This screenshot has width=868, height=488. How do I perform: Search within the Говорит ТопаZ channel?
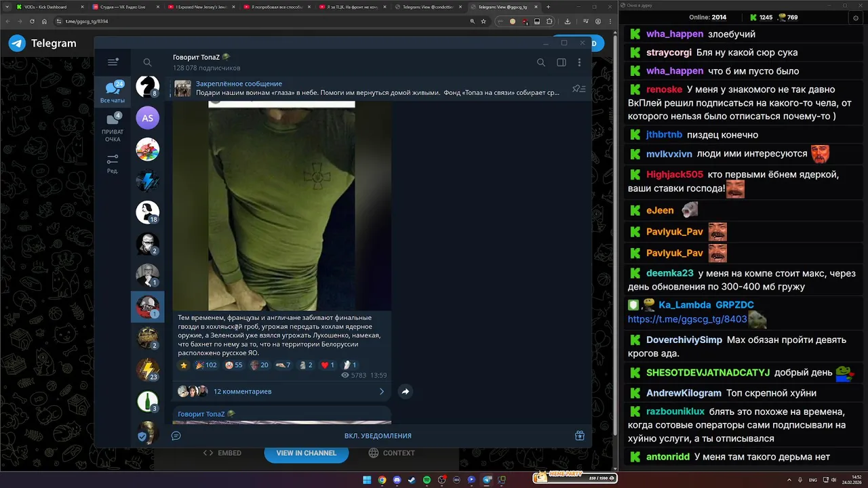[x=541, y=62]
